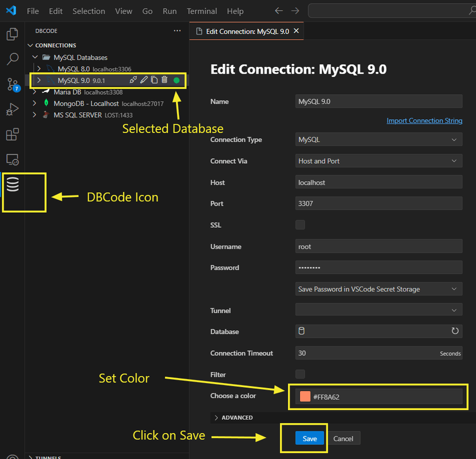
Task: Open the Search view in activity bar
Action: click(x=12, y=59)
